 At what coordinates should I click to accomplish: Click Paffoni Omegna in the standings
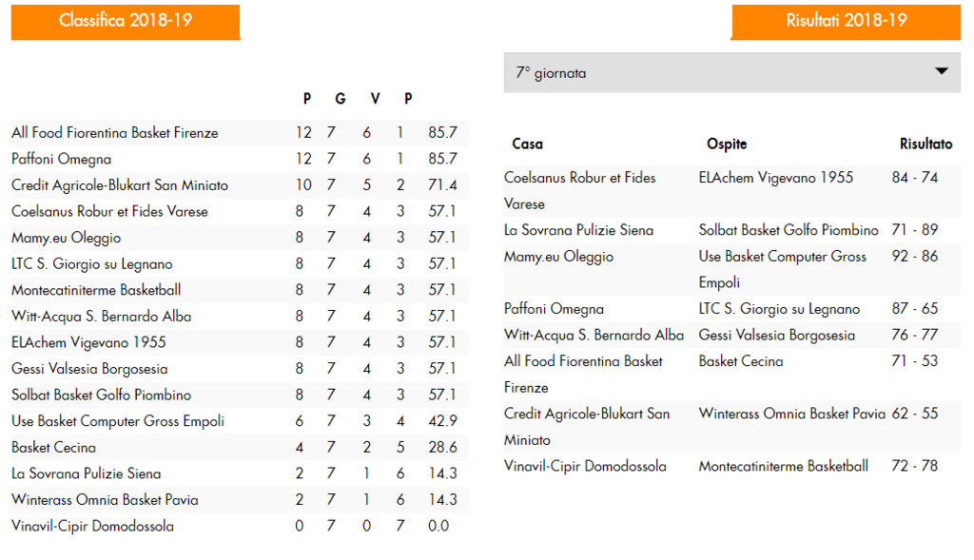(x=62, y=159)
